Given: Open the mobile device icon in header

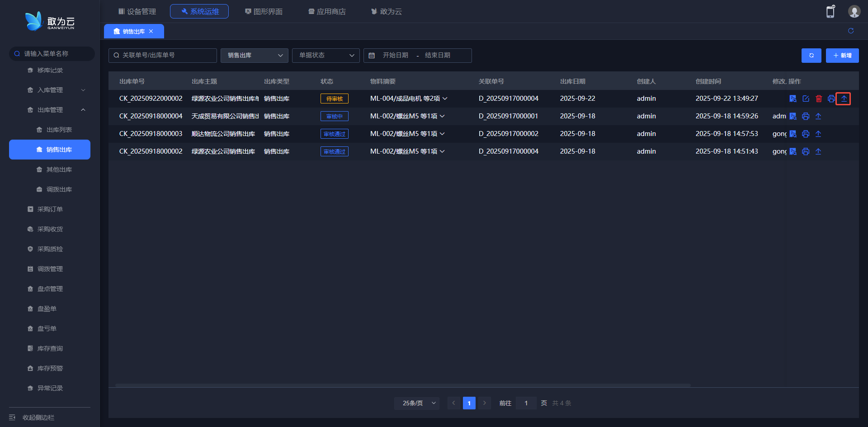Looking at the screenshot, I should (x=830, y=12).
